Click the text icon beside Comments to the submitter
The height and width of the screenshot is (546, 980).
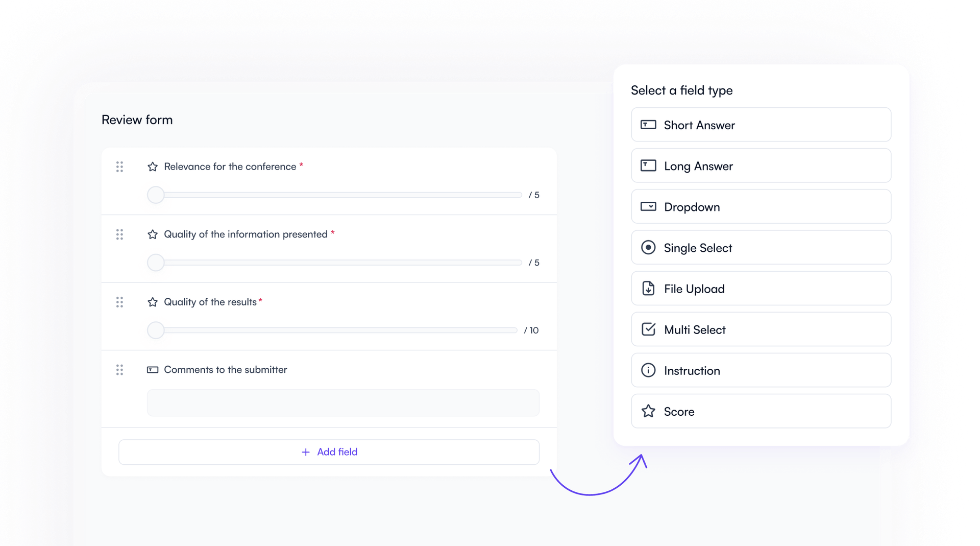coord(153,370)
